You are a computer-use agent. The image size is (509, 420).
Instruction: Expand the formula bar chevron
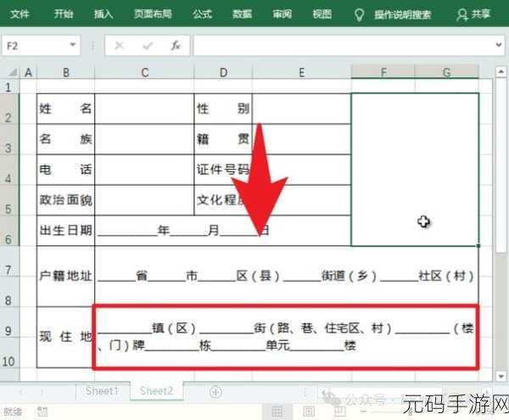500,45
